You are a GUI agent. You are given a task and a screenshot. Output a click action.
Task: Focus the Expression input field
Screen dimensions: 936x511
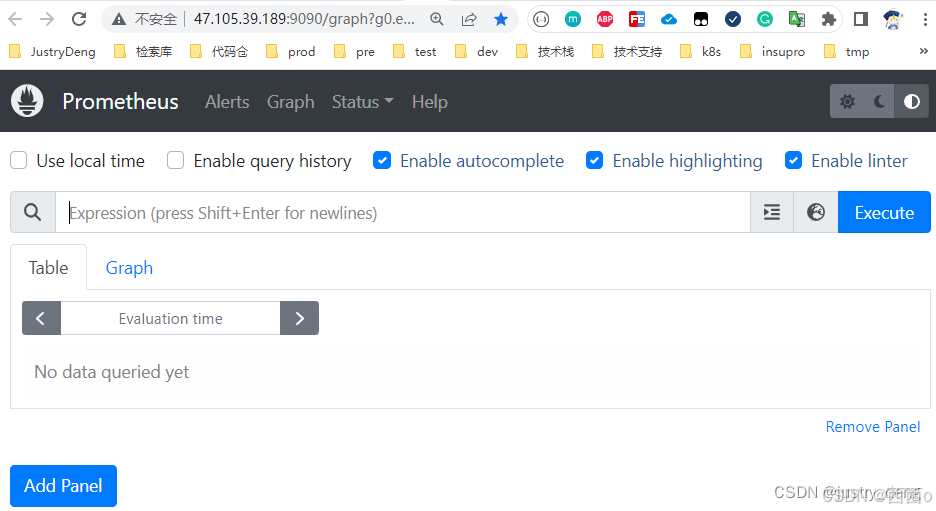[x=403, y=212]
